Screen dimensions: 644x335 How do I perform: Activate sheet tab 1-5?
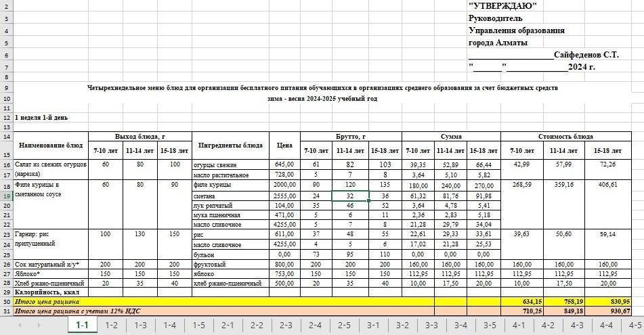click(x=198, y=326)
